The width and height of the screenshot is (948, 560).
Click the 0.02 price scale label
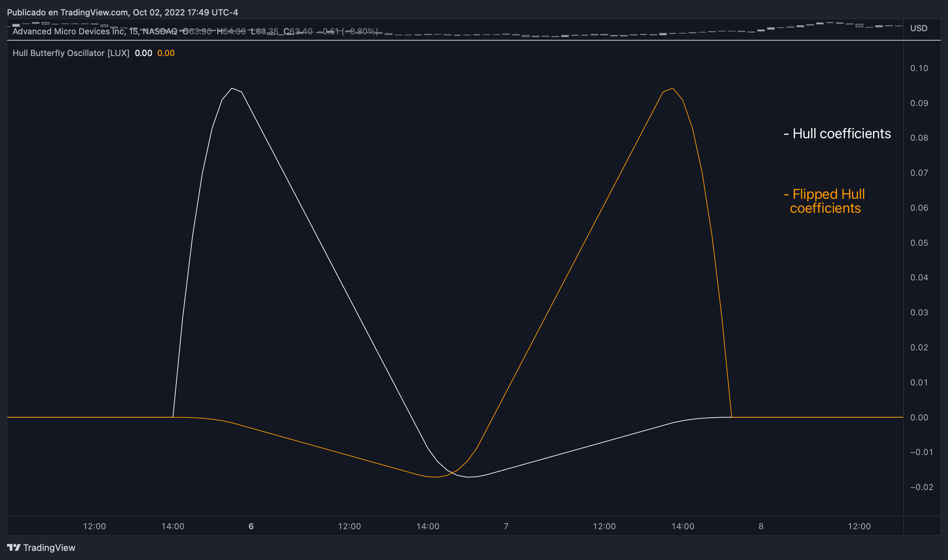pyautogui.click(x=919, y=348)
